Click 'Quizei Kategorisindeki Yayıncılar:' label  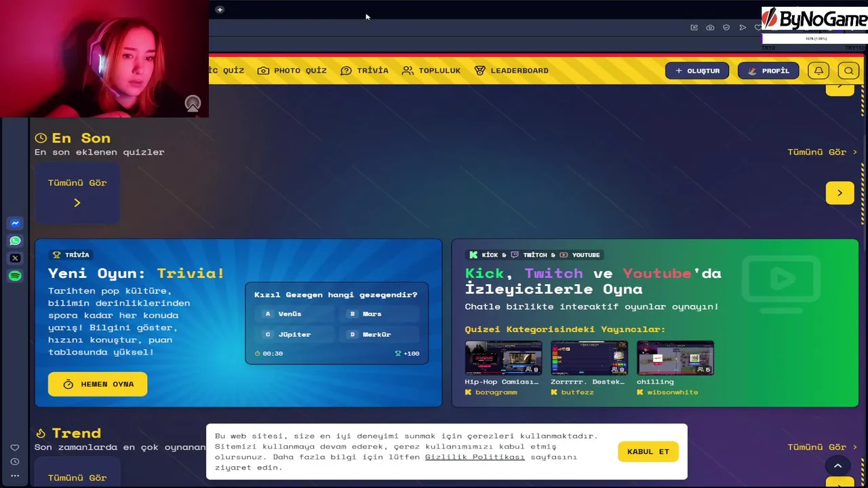pos(565,329)
